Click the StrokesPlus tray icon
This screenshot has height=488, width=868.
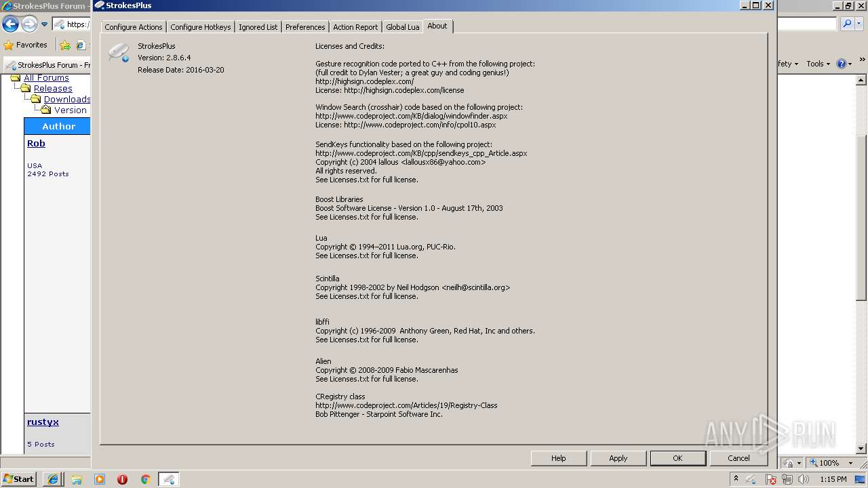tap(751, 480)
